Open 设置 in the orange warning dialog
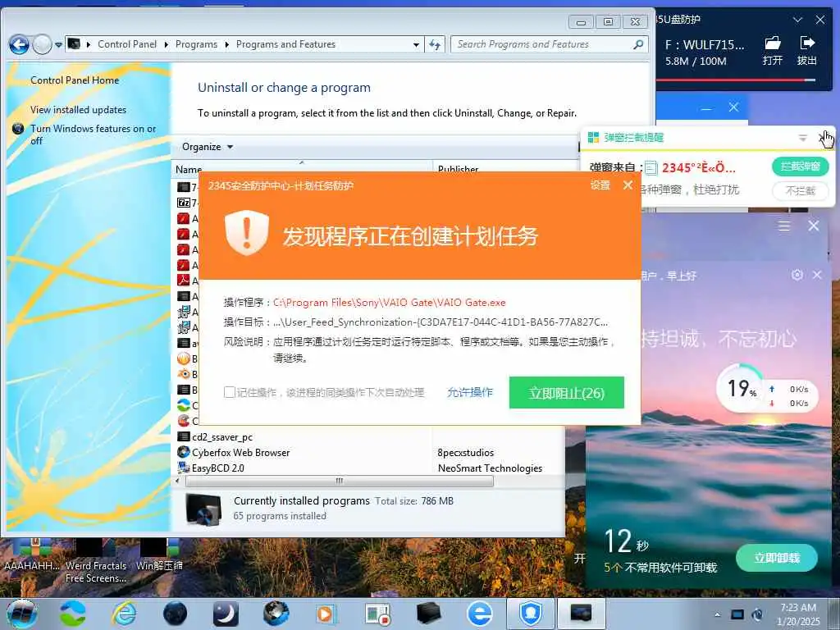This screenshot has width=840, height=630. pos(600,185)
